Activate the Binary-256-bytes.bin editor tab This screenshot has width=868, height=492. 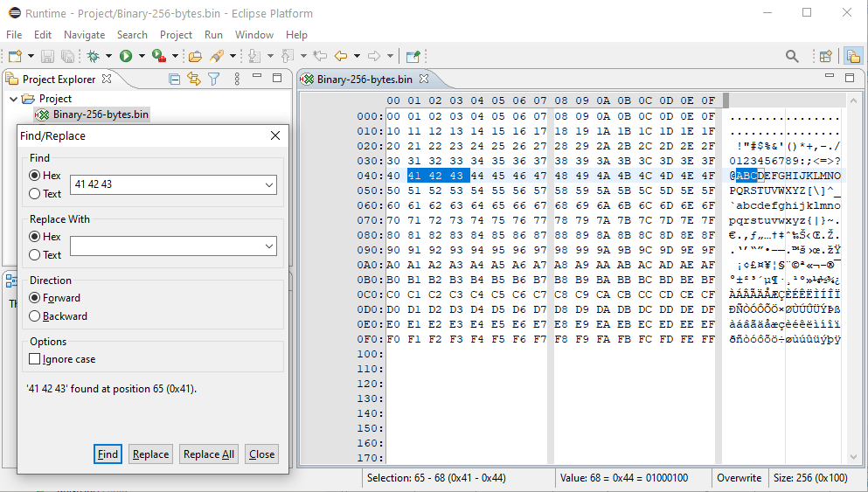pyautogui.click(x=365, y=80)
